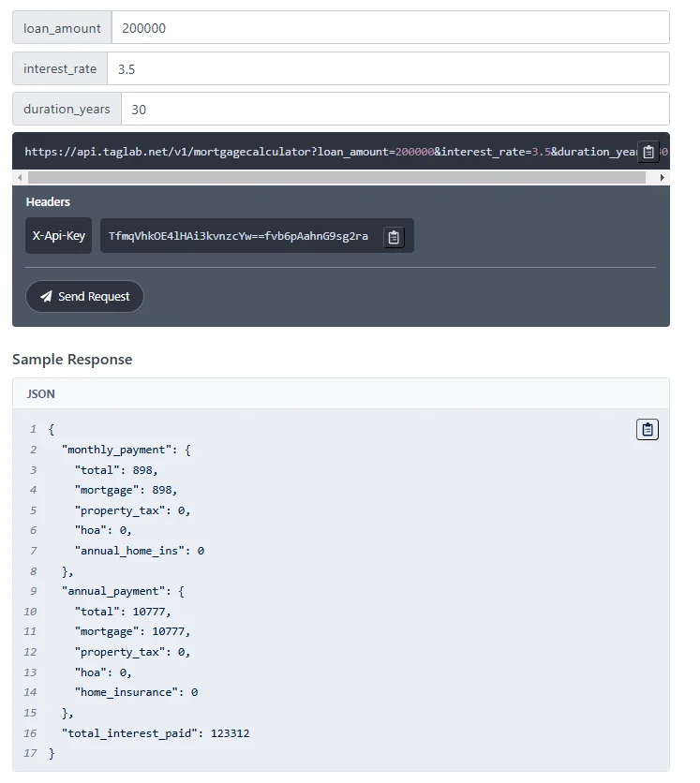Screen dimensions: 700x783
Task: Click line 6 "hoa": 0
Action: [x=103, y=531]
